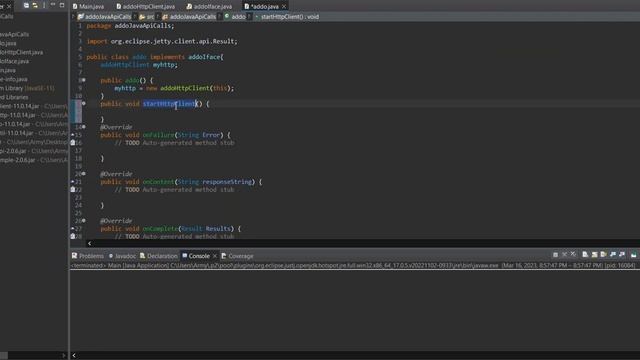Open the addoHttpClient.java editor tab
This screenshot has width=640, height=360.
pos(146,7)
